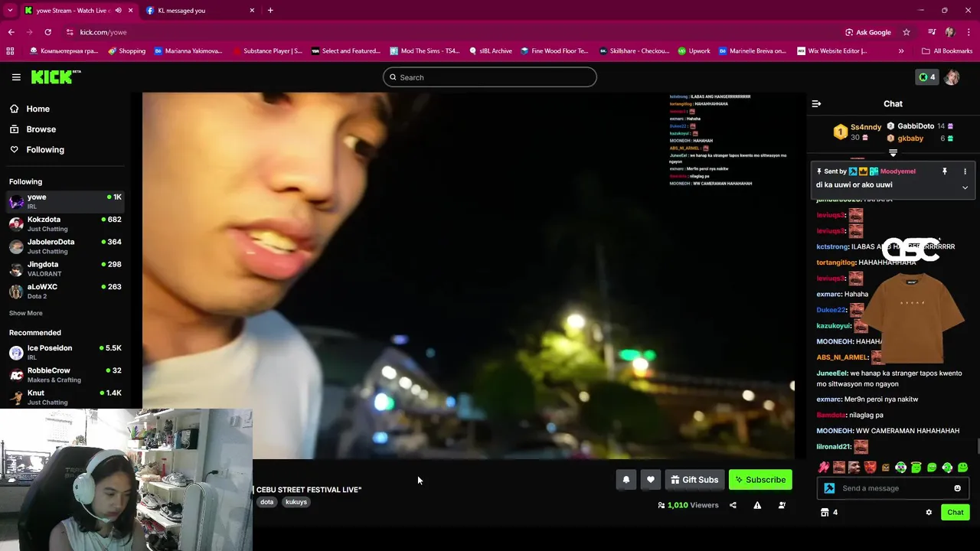Reload the page
This screenshot has height=551, width=980.
coord(47,32)
